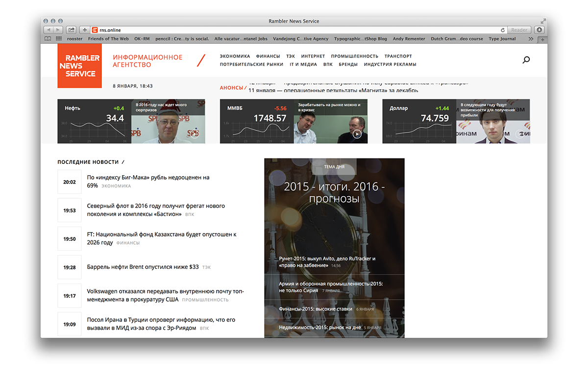Open Армия и оборонная промышленность-2015 story
Screen dimensions: 588x368
click(331, 287)
